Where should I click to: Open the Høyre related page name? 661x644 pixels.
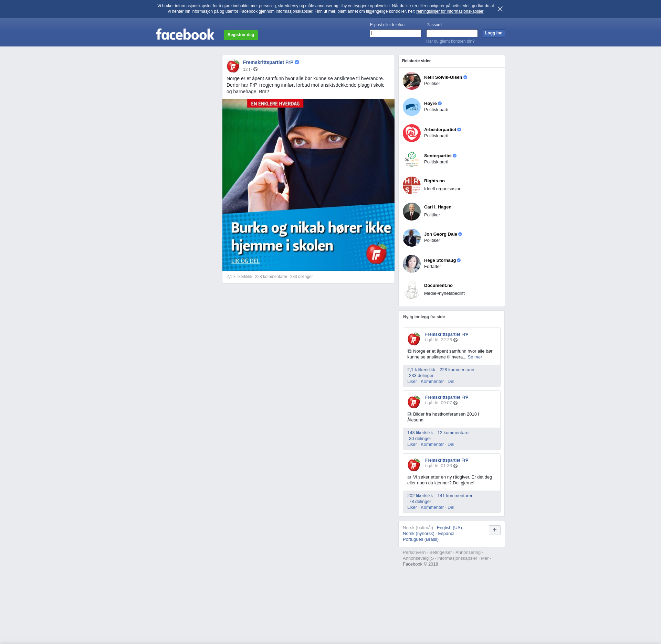coord(430,104)
